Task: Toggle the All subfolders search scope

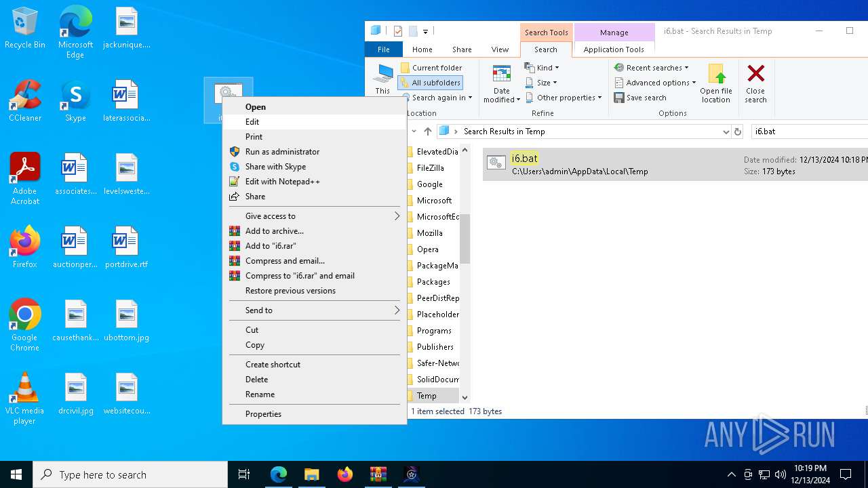Action: click(431, 83)
